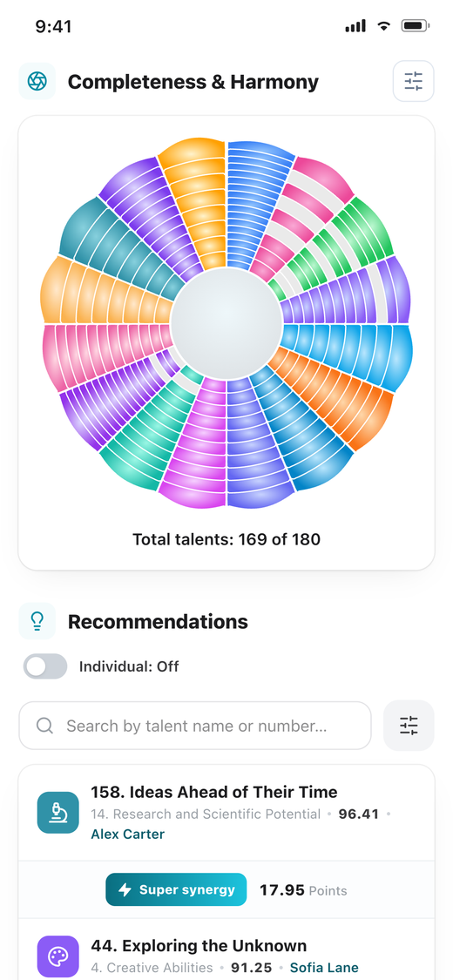This screenshot has height=980, width=453.
Task: Open recommendations filter next to search
Action: pyautogui.click(x=409, y=726)
